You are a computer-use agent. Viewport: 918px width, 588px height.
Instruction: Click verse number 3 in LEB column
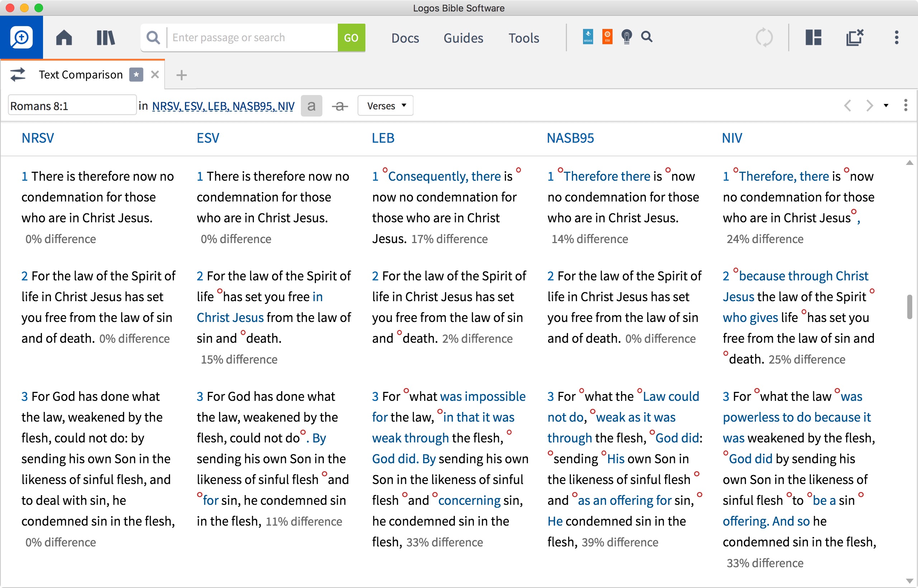tap(375, 397)
